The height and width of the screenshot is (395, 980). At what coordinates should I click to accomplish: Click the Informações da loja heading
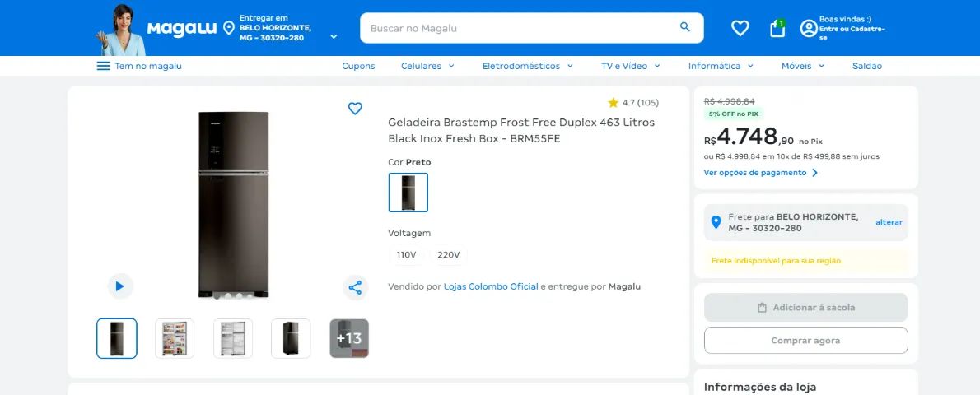click(760, 388)
